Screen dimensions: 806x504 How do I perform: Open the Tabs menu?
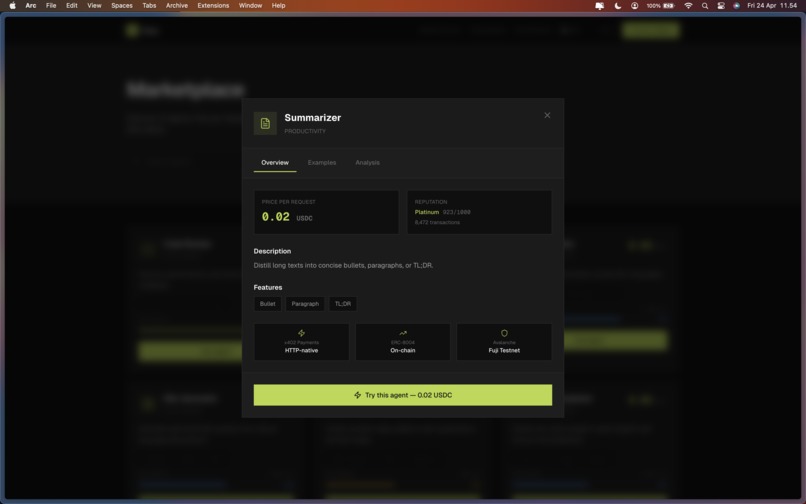click(149, 6)
